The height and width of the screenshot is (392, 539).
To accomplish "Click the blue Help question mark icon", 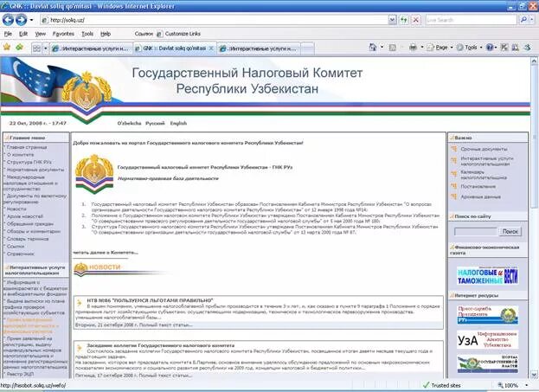I will [489, 48].
